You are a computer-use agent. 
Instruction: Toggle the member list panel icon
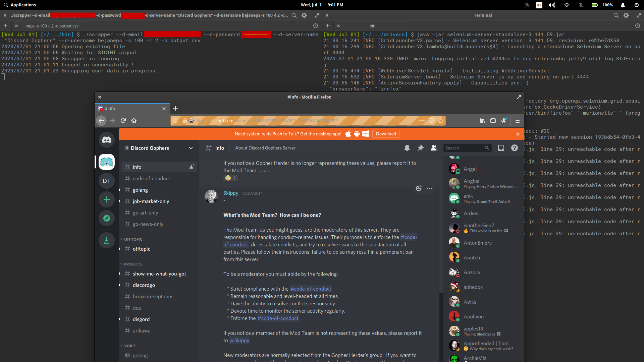coord(433,147)
